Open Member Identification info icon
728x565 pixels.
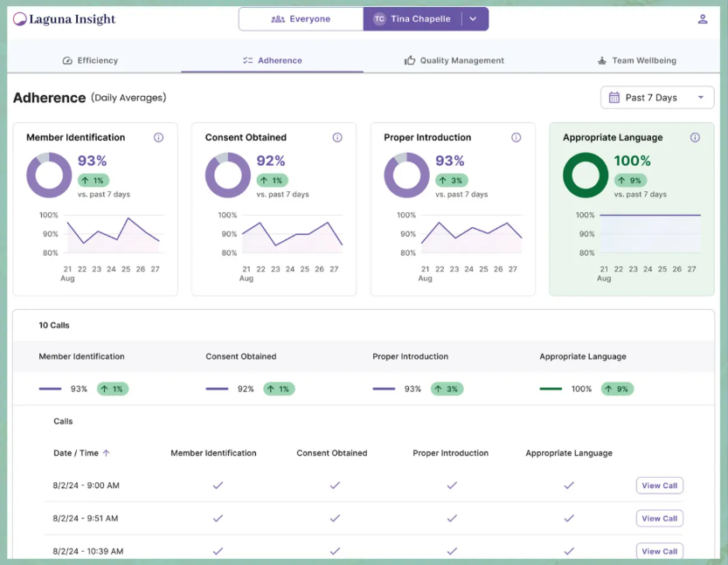click(x=158, y=137)
